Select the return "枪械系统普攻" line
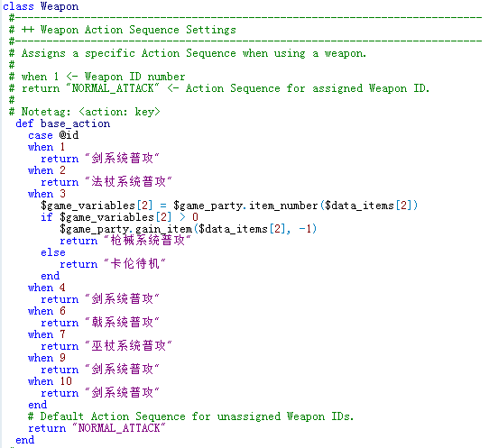This screenshot has width=489, height=448. 125,241
